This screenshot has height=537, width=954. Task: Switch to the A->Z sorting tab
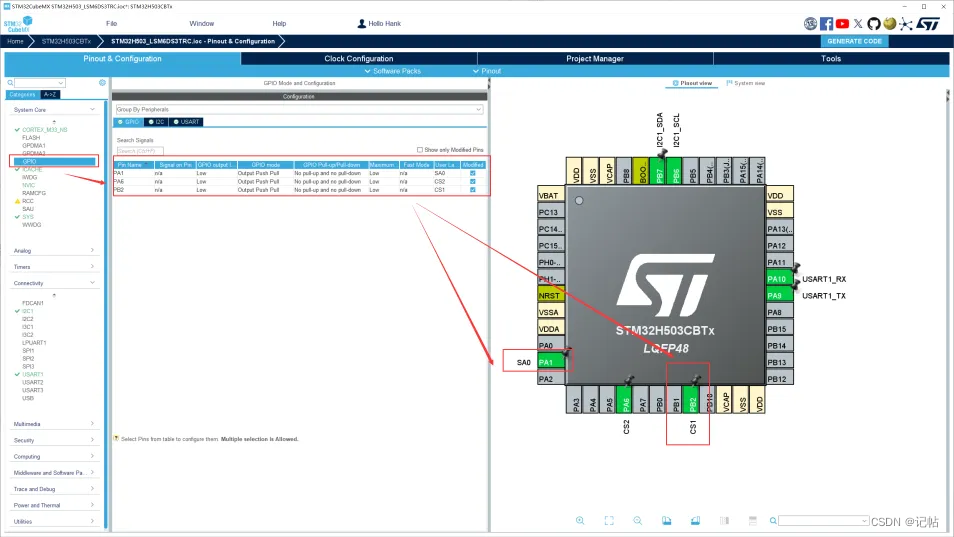(x=50, y=94)
